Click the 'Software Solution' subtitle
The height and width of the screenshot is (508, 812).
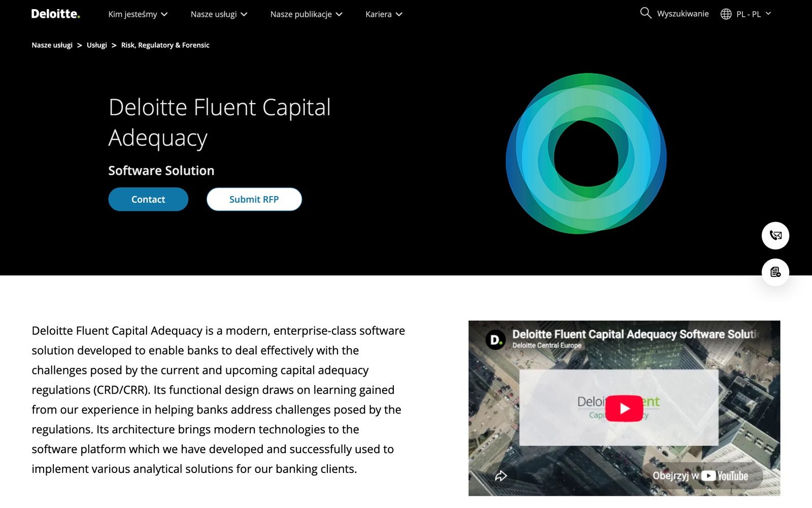pos(161,171)
